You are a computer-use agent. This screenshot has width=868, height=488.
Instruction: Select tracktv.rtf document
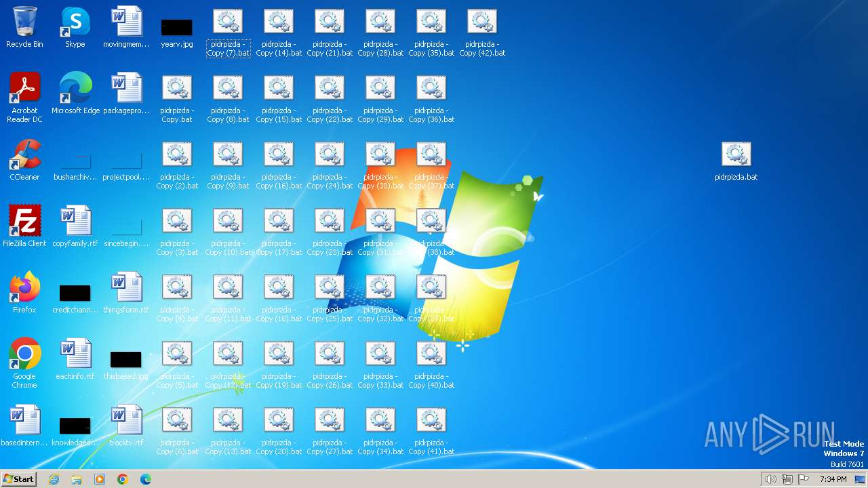coord(126,426)
